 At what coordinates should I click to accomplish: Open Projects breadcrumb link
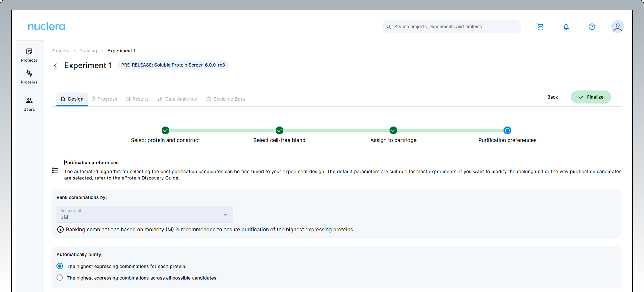coord(60,51)
